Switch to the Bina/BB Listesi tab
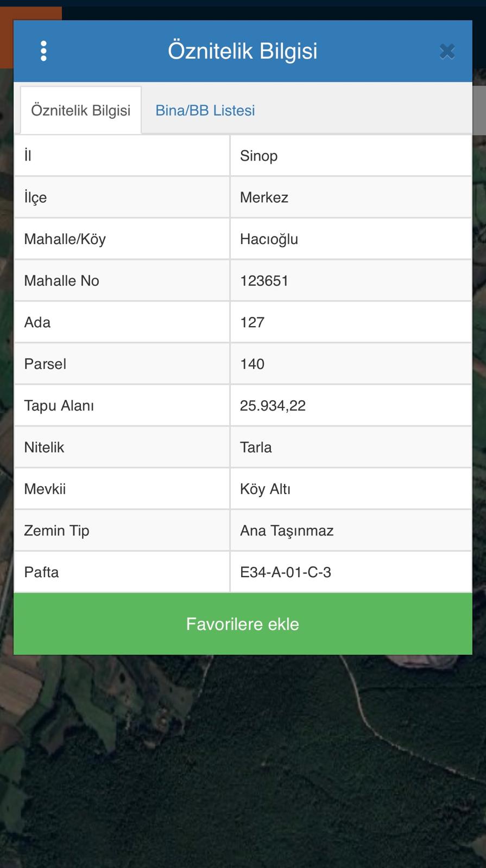Screen dimensions: 486x868 pyautogui.click(x=205, y=110)
